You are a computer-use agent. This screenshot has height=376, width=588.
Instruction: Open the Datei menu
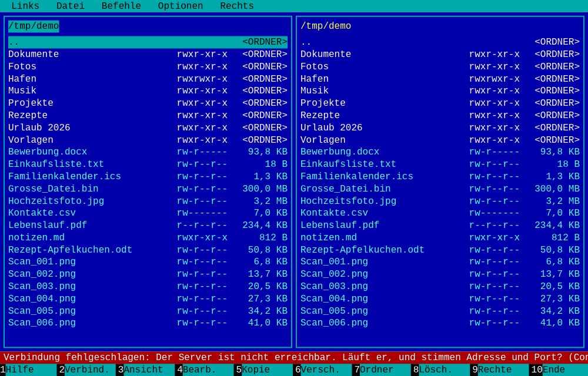70,6
